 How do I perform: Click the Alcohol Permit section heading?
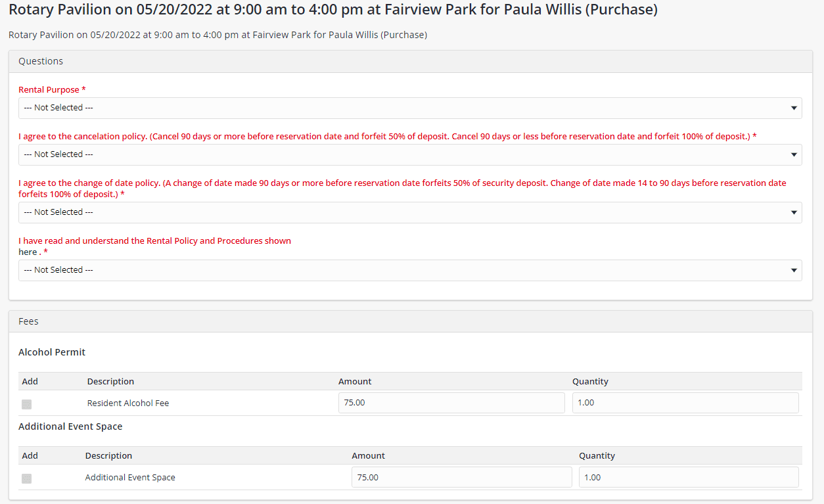[52, 352]
